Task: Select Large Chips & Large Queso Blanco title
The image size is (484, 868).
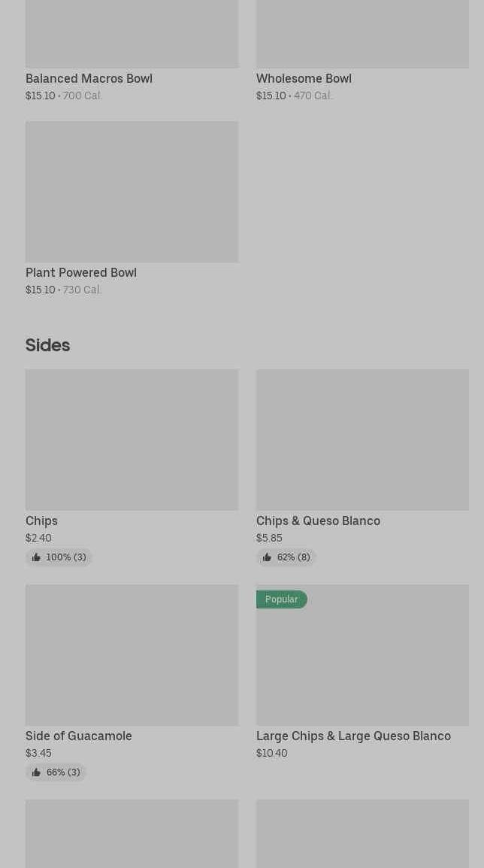Action: (353, 736)
